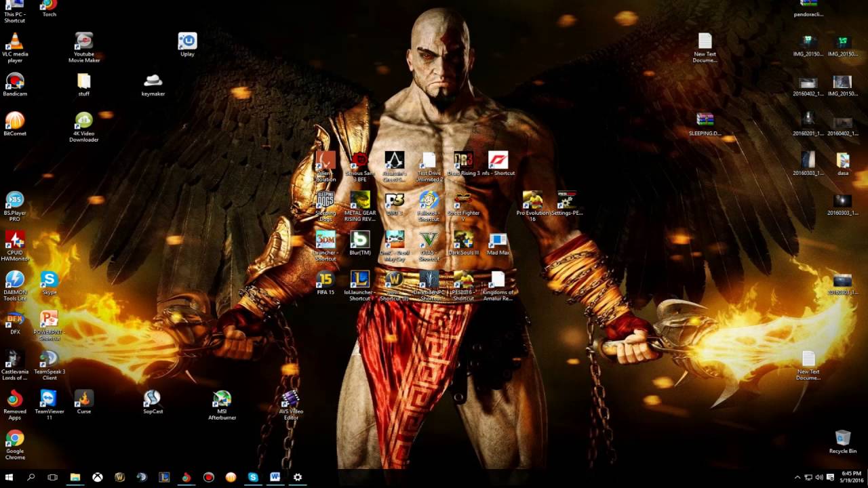Select the DiRT 3 icon
The height and width of the screenshot is (488, 868).
tap(395, 205)
